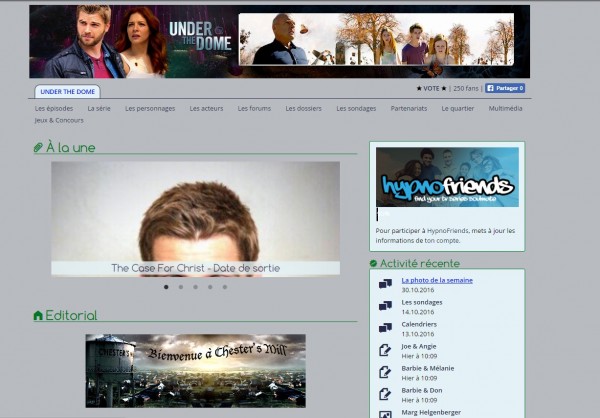The width and height of the screenshot is (600, 418).
Task: Click the À la une heading
Action: coord(71,148)
